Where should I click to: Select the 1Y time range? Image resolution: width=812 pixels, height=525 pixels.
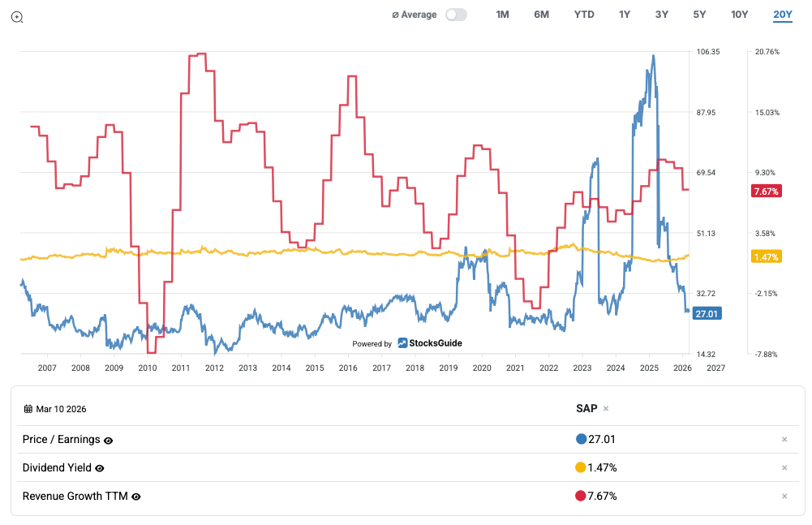624,15
